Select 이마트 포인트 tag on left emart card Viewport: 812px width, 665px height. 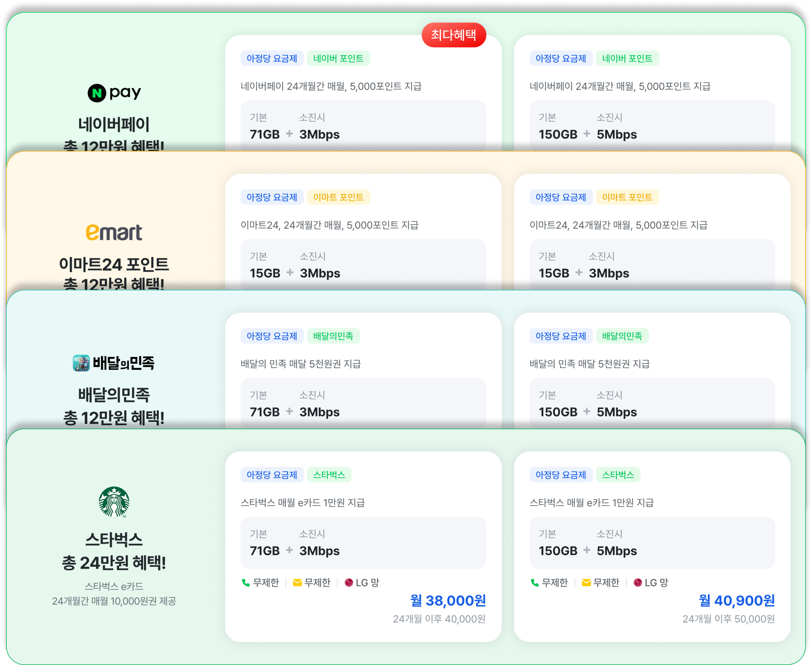(x=338, y=197)
